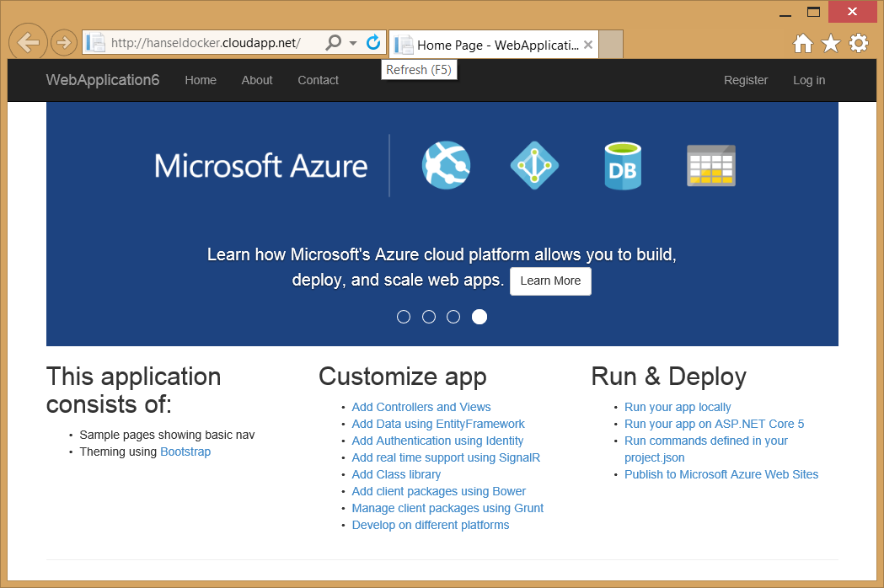Click the Register nav link
Screen dimensions: 884x588
click(x=746, y=80)
